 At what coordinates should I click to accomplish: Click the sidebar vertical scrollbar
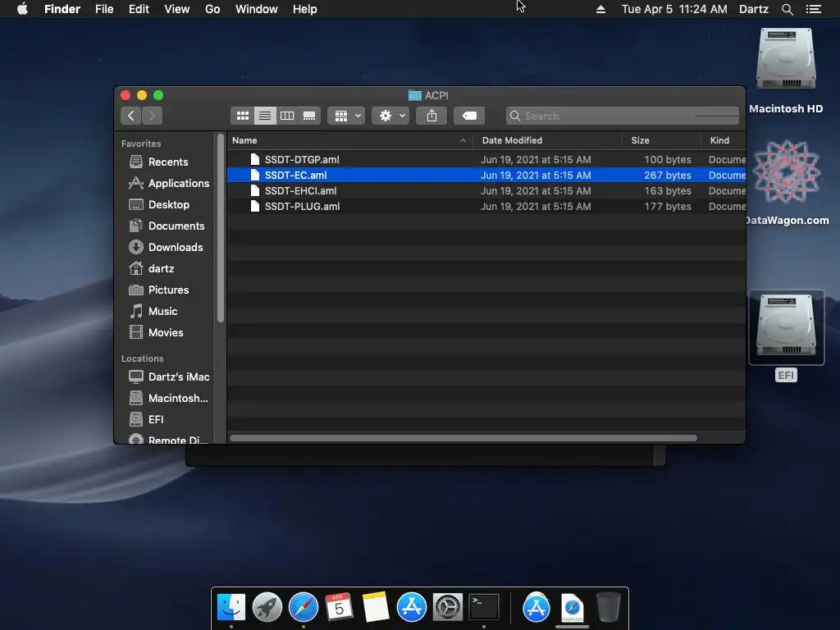220,228
